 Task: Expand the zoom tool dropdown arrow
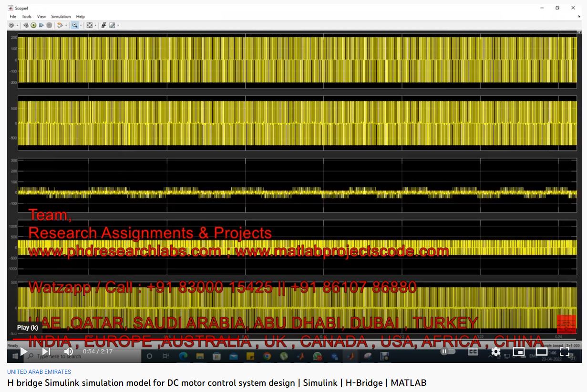81,25
